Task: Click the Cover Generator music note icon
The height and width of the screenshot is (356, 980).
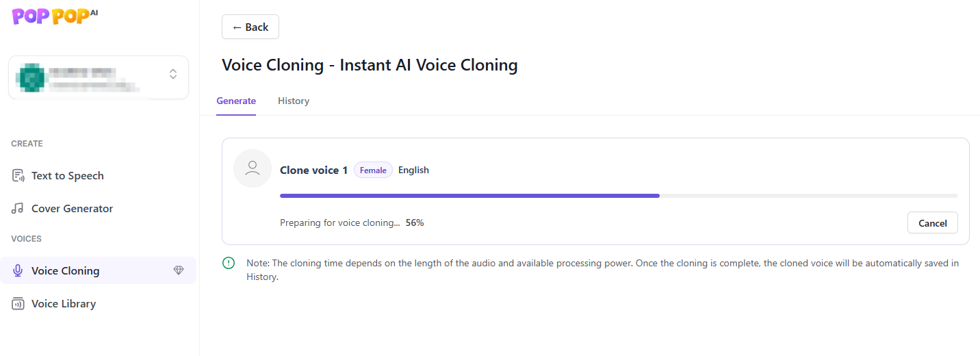Action: coord(18,209)
